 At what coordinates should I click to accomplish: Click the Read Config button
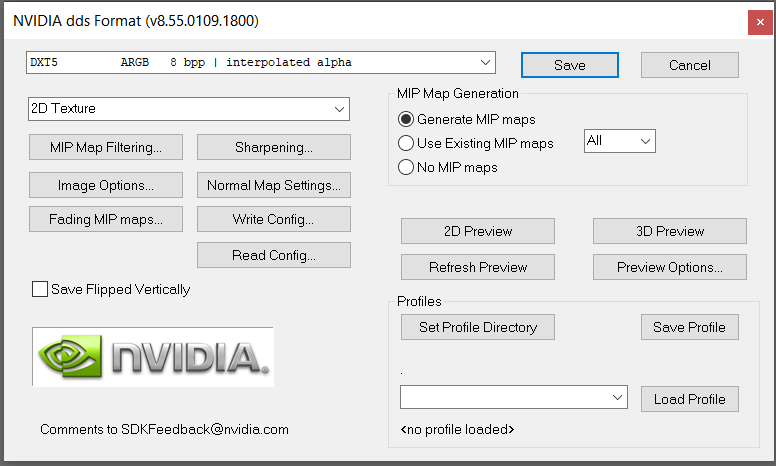(x=274, y=255)
